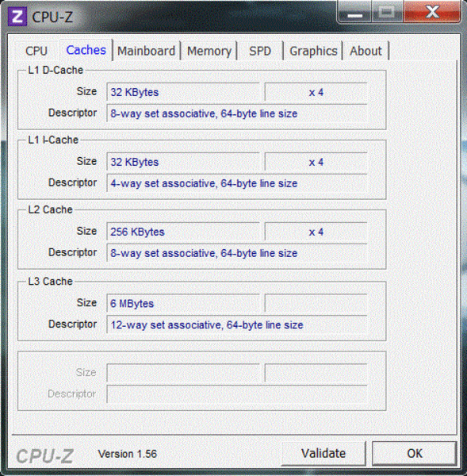Click the OK button
The image size is (467, 476).
415,453
